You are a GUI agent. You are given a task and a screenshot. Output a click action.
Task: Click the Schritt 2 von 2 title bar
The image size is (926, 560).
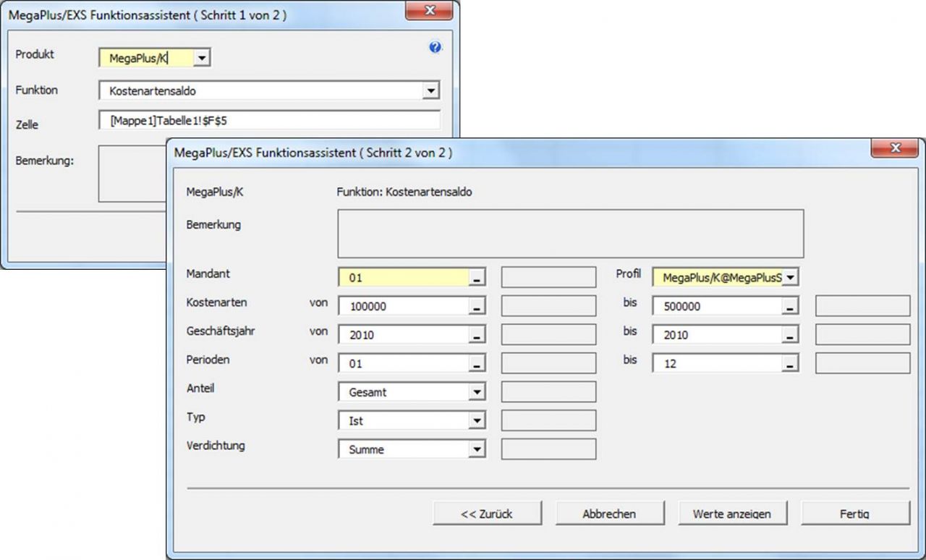click(x=517, y=153)
